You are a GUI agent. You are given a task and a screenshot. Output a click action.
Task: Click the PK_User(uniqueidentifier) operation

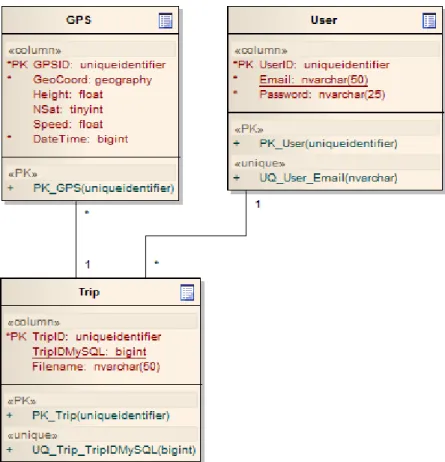[328, 144]
